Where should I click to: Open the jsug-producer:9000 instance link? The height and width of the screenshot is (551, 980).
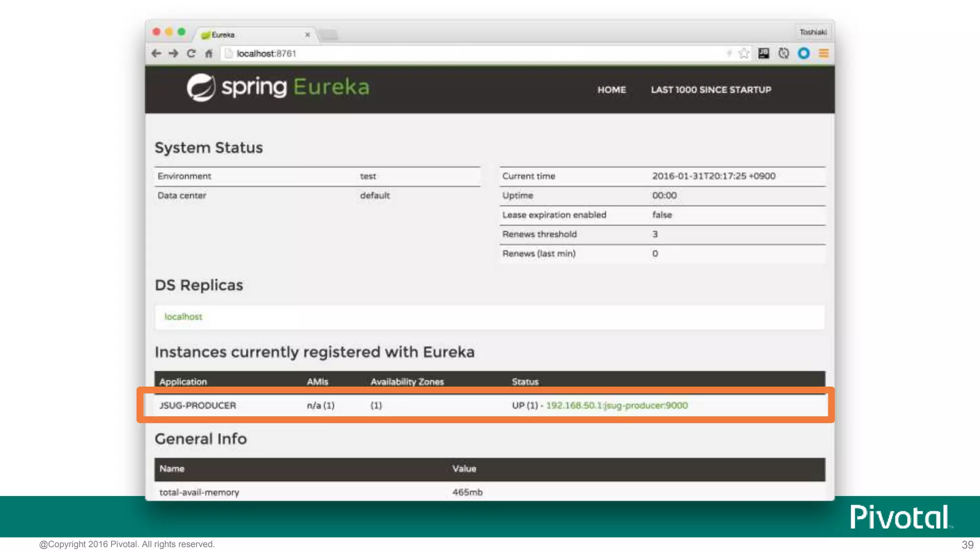[616, 406]
